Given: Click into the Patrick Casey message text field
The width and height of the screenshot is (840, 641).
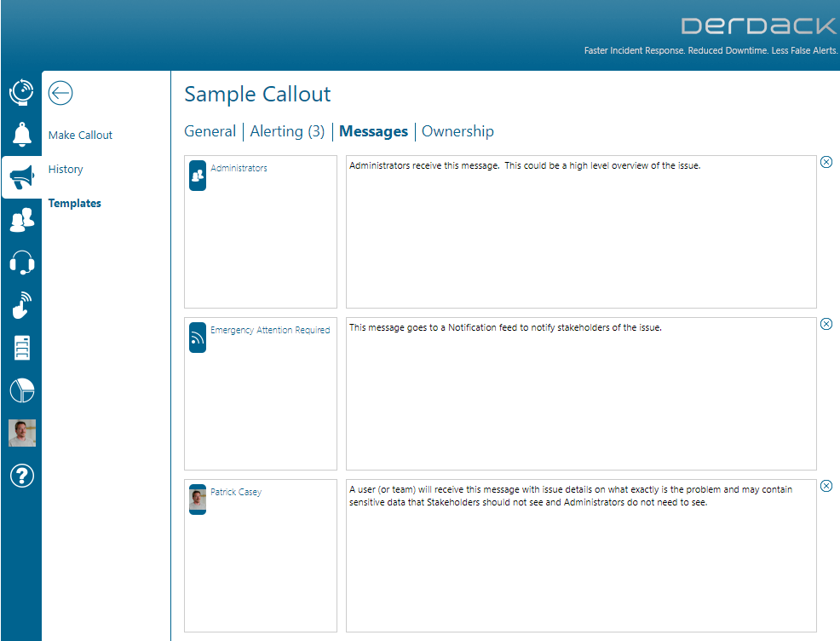Looking at the screenshot, I should (581, 556).
